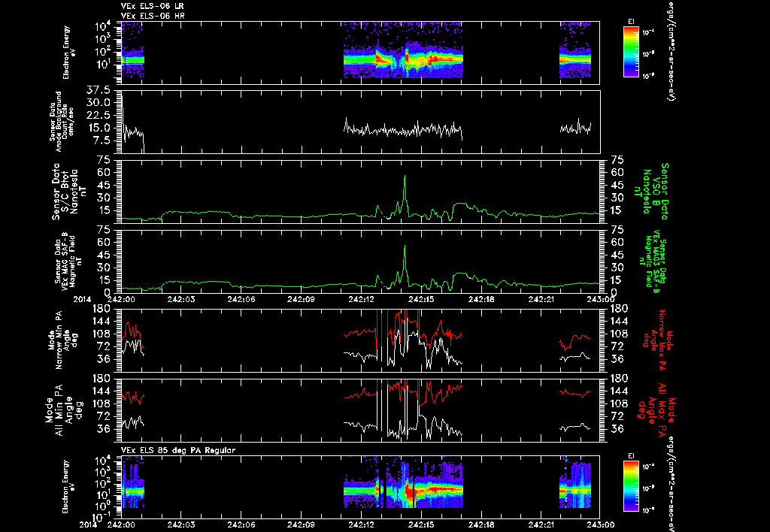Click the bottom spectrogram color bar

(x=631, y=486)
